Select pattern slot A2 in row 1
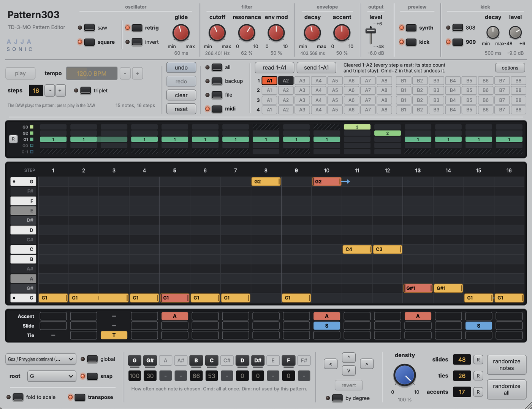 point(286,81)
